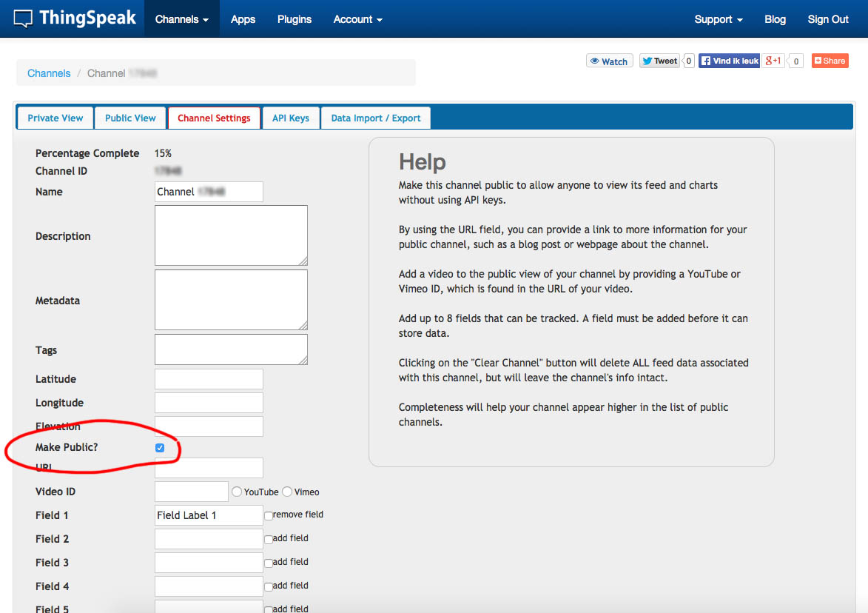This screenshot has width=868, height=613.
Task: Click the Latitude input field
Action: (x=209, y=379)
